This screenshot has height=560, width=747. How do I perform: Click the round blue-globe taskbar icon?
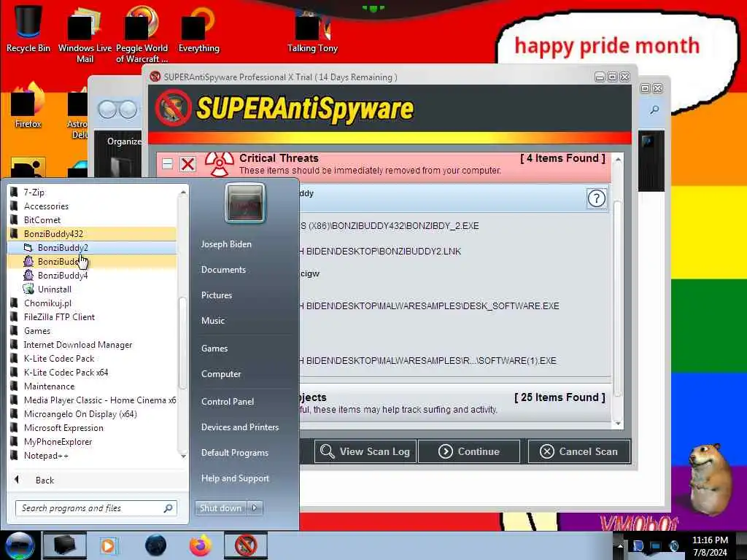155,545
